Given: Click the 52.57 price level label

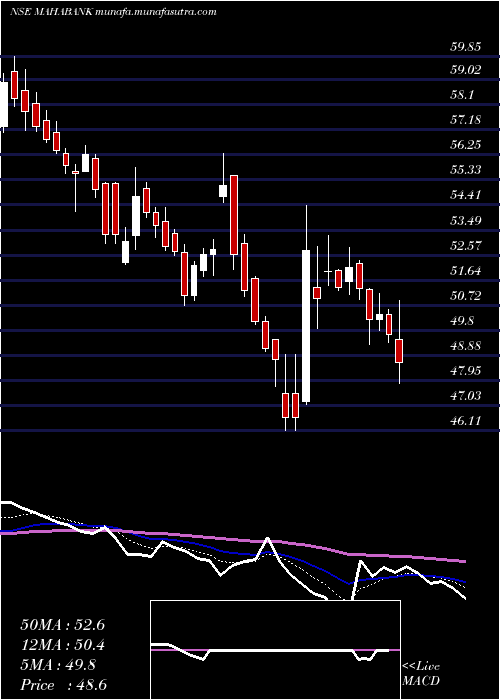Looking at the screenshot, I should tap(465, 246).
